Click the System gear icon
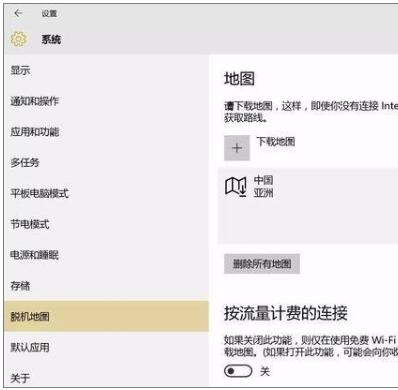 point(18,39)
